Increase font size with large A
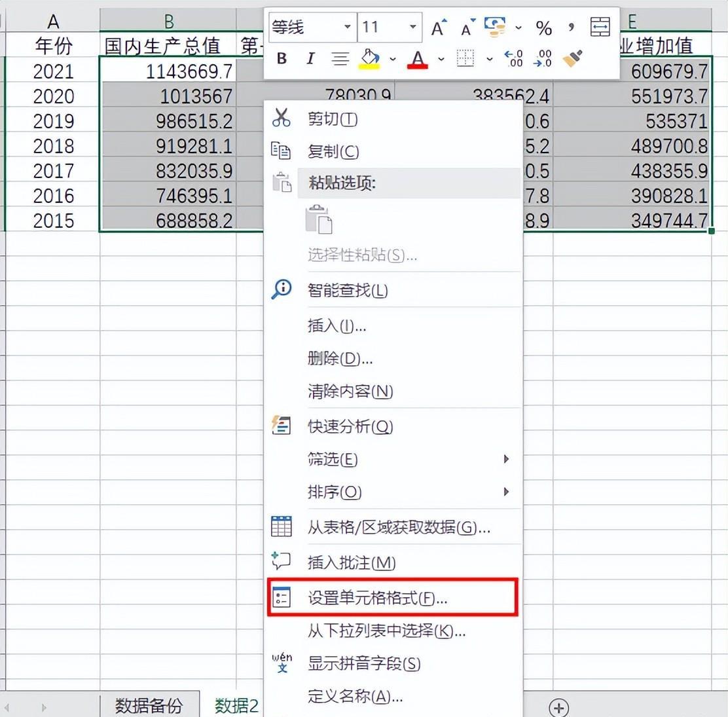 439,28
